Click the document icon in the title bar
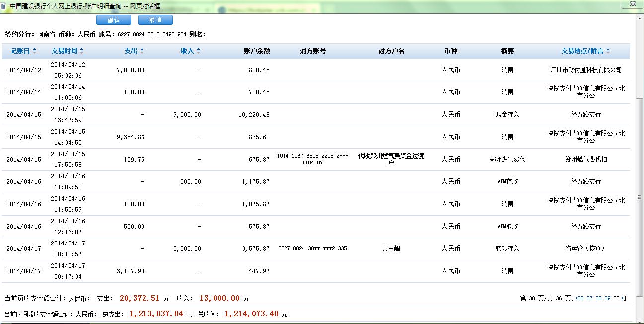The height and width of the screenshot is (324, 644). point(4,6)
